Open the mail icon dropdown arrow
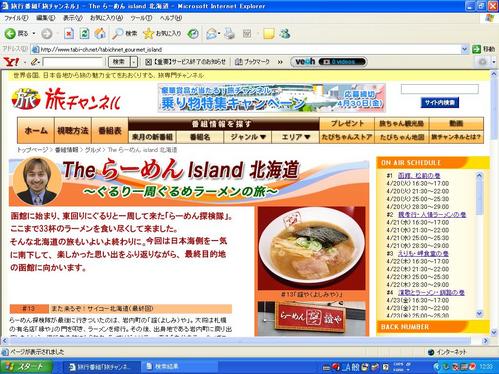The width and height of the screenshot is (499, 374). (x=219, y=34)
